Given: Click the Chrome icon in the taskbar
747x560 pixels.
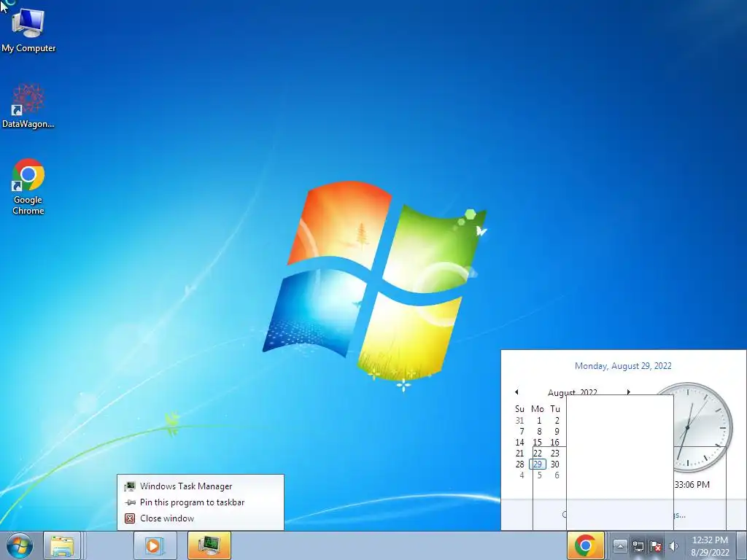Looking at the screenshot, I should pyautogui.click(x=586, y=545).
